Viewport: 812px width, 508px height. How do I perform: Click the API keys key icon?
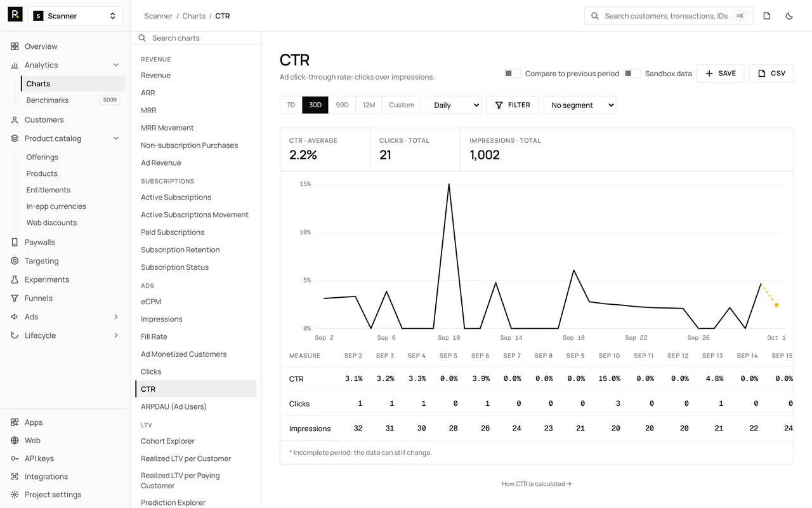[x=15, y=458]
